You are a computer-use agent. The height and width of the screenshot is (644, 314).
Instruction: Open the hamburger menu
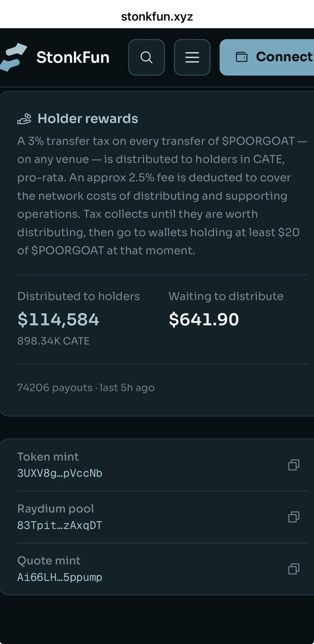click(192, 57)
